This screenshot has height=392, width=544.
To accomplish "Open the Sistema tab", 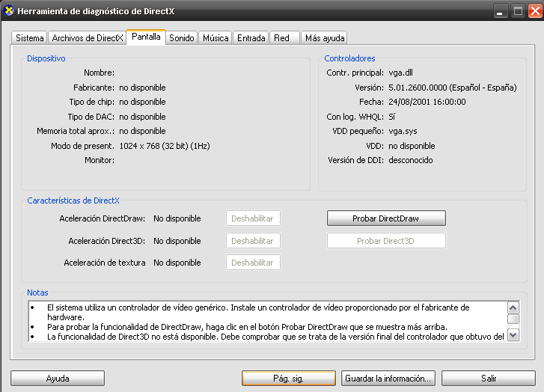I will [x=30, y=38].
